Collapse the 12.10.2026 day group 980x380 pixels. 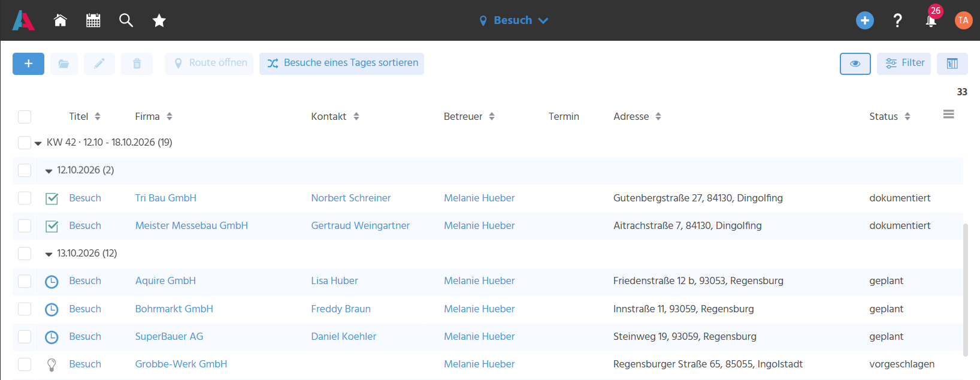[49, 171]
